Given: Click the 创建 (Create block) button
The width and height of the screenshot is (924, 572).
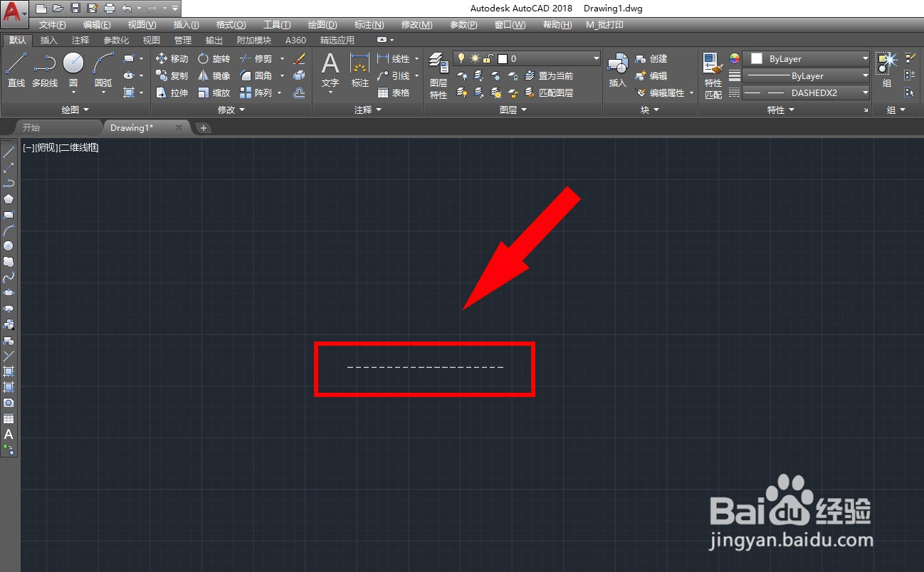Looking at the screenshot, I should (x=651, y=59).
